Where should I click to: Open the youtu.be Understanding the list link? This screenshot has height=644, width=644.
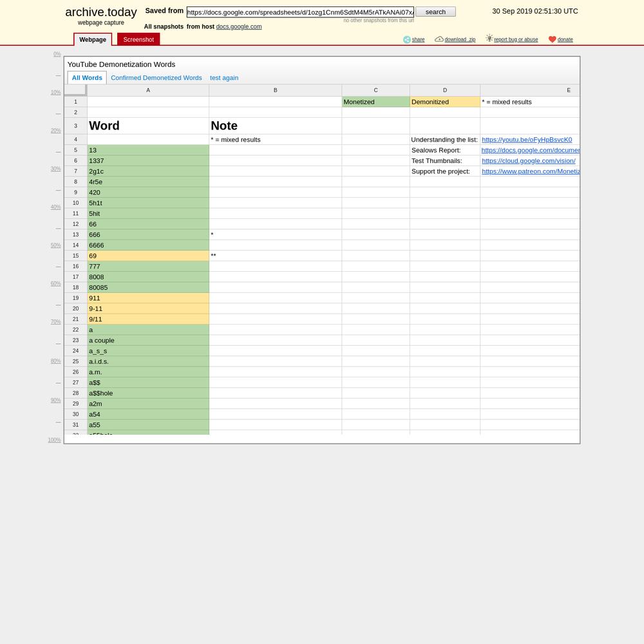click(x=527, y=140)
